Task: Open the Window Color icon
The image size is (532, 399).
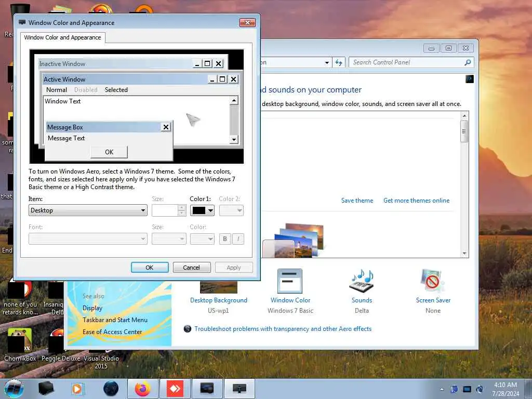Action: [290, 281]
